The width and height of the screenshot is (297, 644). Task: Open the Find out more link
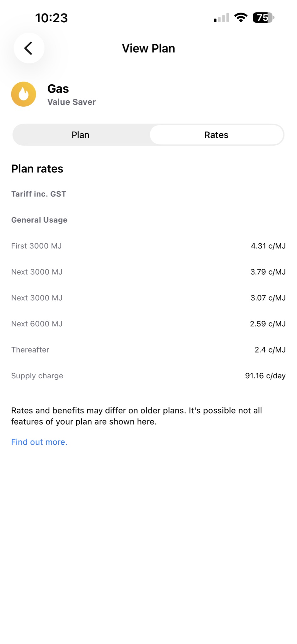coord(39,442)
